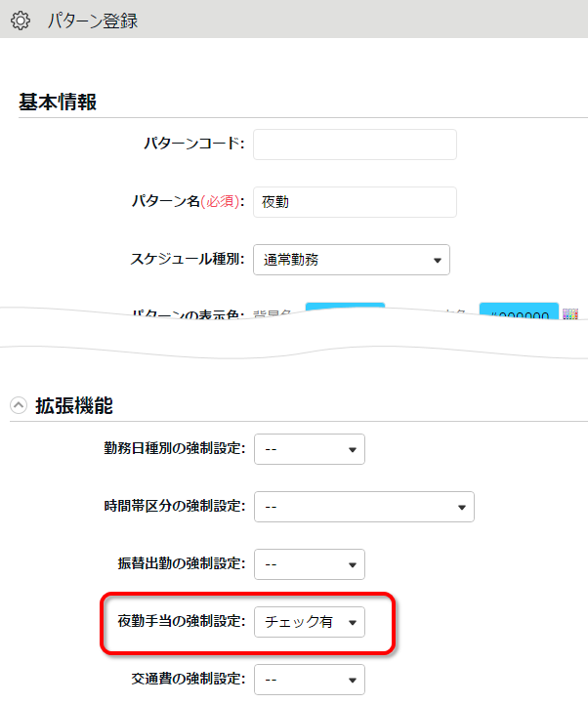Open the 交通費の強制設定 dropdown
588x704 pixels.
(x=309, y=680)
